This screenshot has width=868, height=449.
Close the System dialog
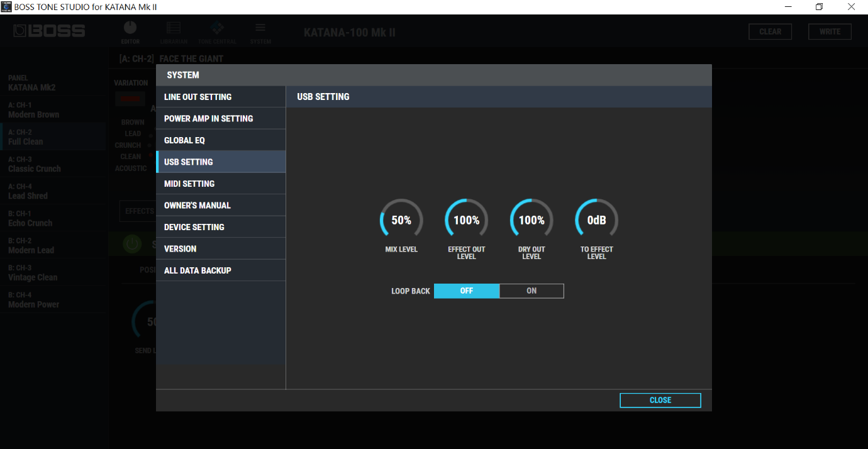(660, 401)
